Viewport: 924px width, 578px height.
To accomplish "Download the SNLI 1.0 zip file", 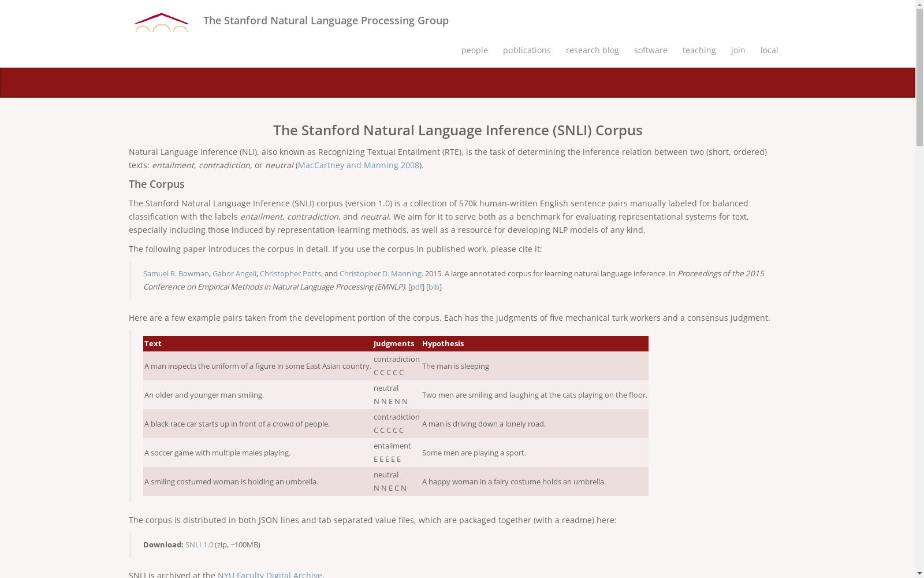I will pyautogui.click(x=199, y=544).
